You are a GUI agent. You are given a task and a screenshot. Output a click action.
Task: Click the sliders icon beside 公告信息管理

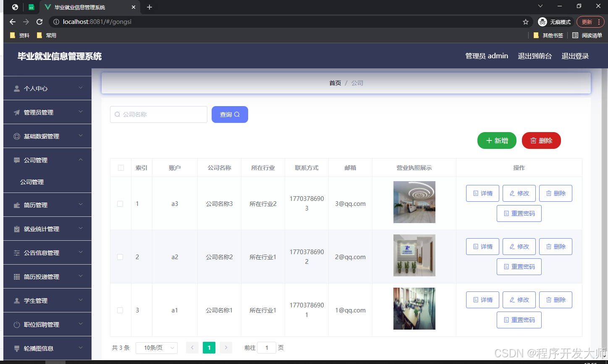tap(17, 253)
